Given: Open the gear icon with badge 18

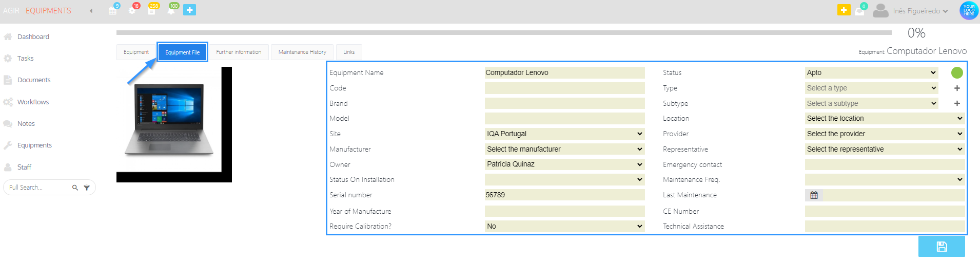Looking at the screenshot, I should click(x=132, y=10).
